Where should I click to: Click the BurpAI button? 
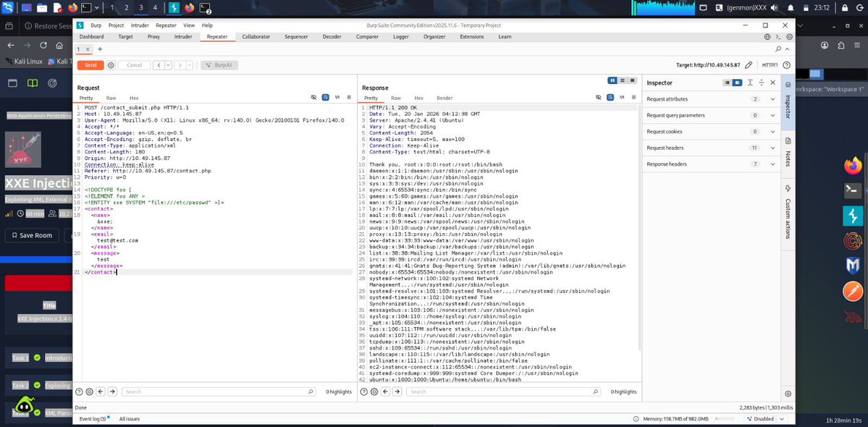click(219, 65)
